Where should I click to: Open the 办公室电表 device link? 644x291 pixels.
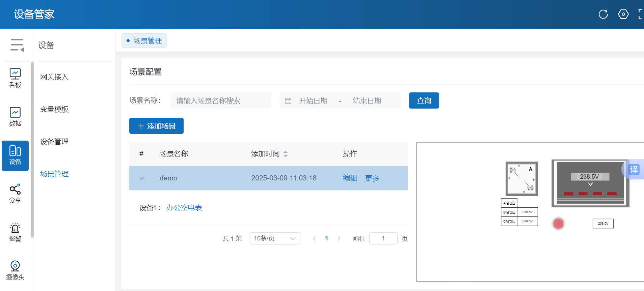(184, 208)
